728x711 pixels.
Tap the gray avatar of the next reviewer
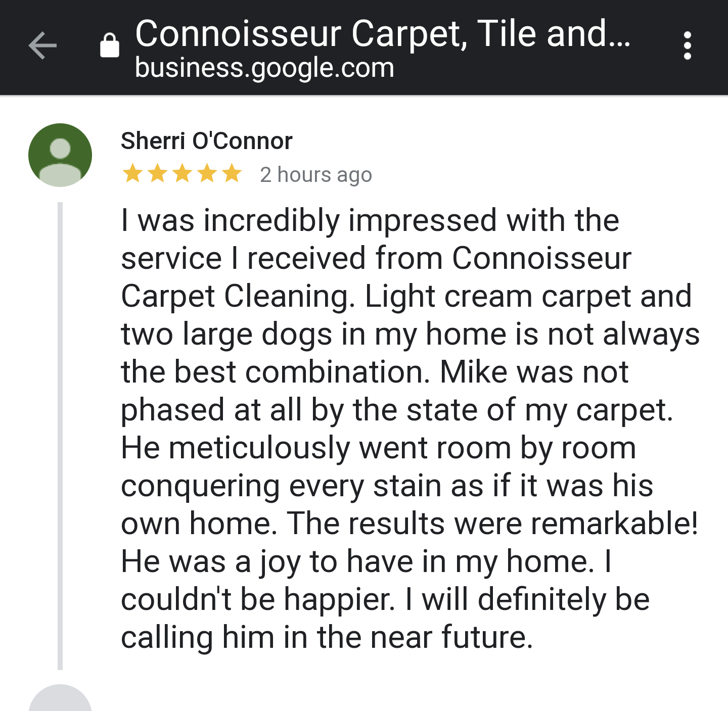[x=60, y=700]
